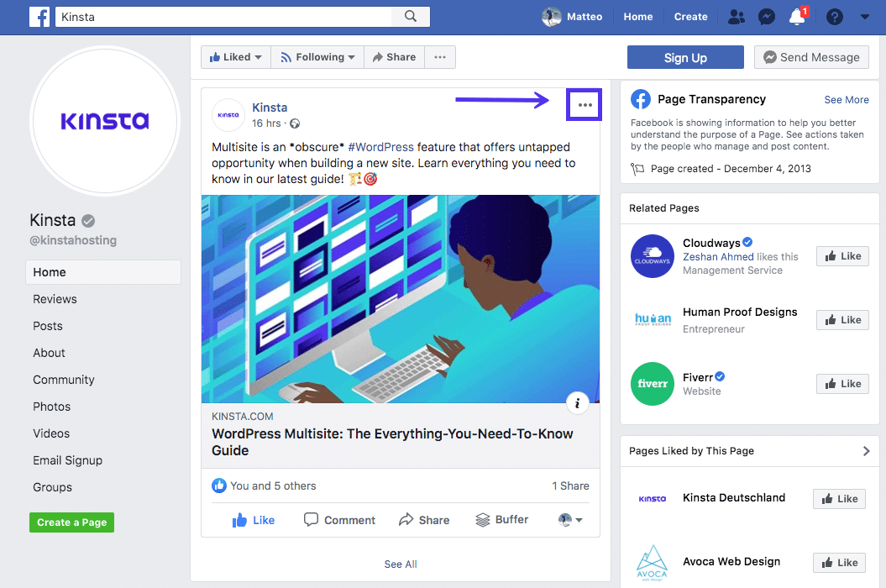The width and height of the screenshot is (886, 588).
Task: Like the Cloudways page
Action: (x=842, y=255)
